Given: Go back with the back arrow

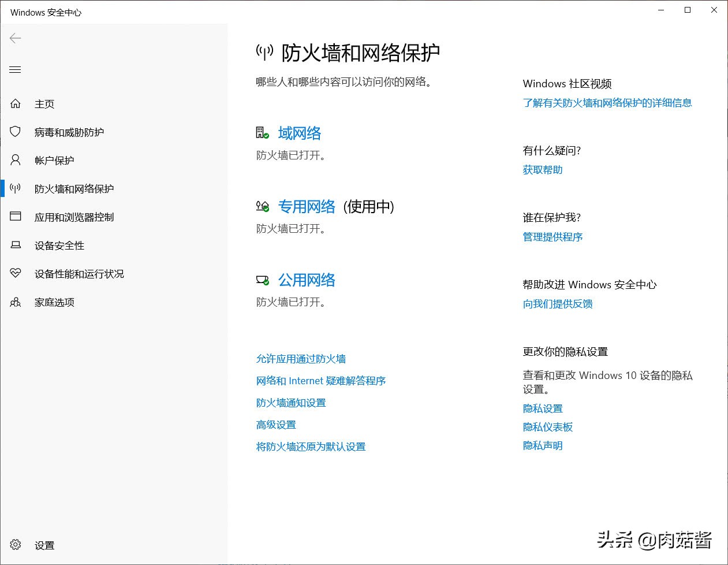Looking at the screenshot, I should [15, 39].
